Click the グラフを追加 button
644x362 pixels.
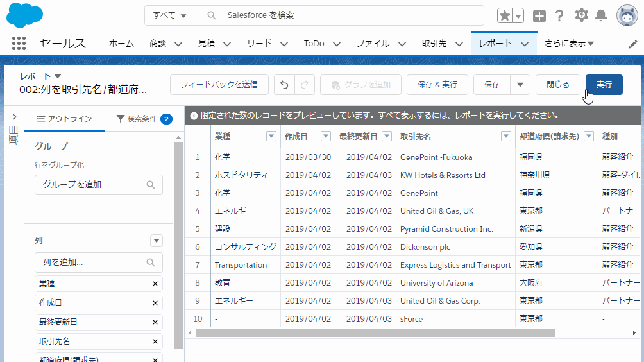[x=360, y=85]
